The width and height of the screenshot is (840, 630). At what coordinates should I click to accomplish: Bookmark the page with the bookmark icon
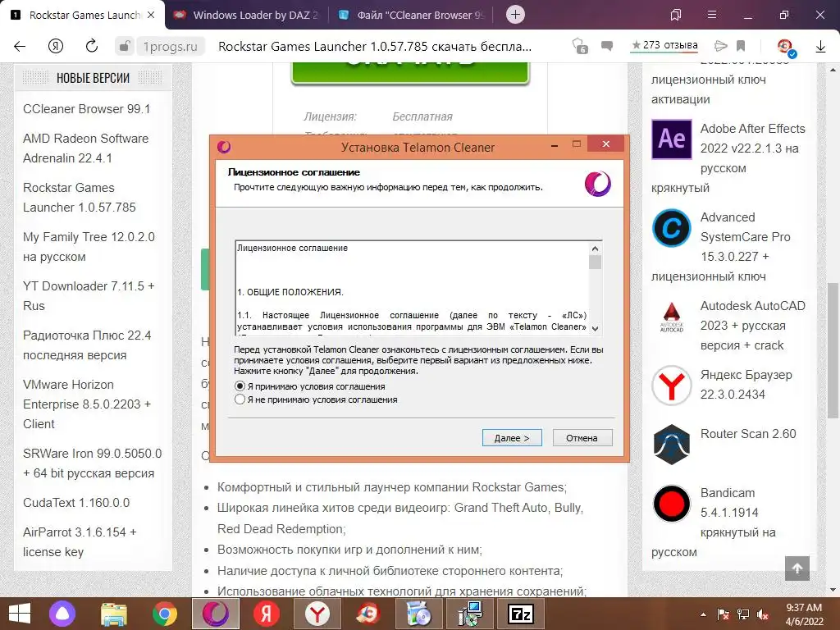tap(741, 46)
